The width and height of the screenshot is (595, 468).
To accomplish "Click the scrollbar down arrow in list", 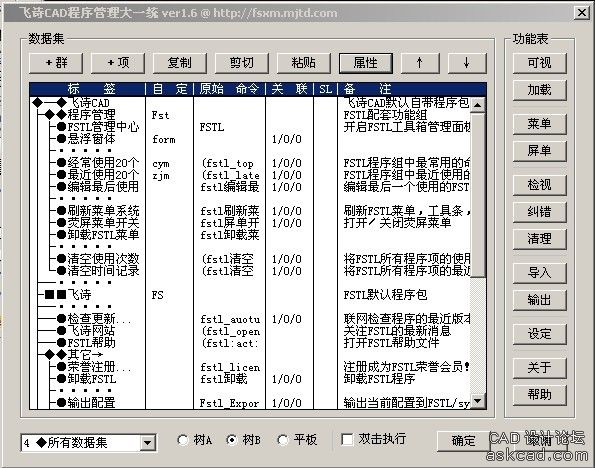I will tap(478, 401).
